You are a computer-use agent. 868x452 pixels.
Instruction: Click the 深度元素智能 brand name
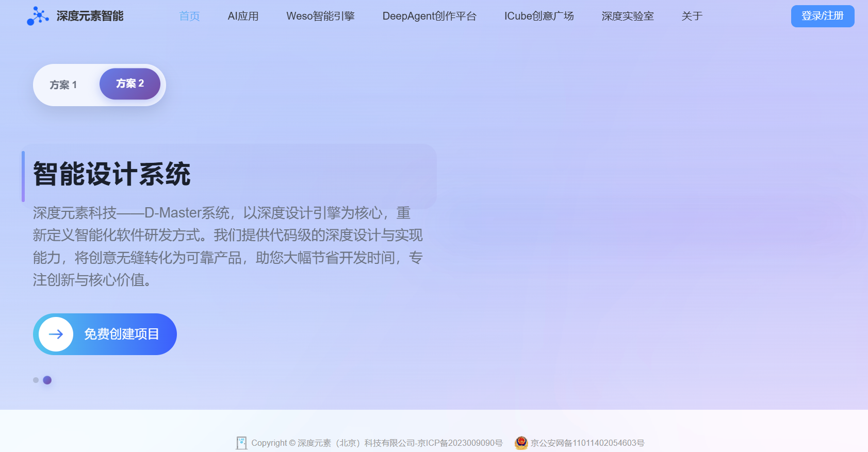tap(90, 16)
